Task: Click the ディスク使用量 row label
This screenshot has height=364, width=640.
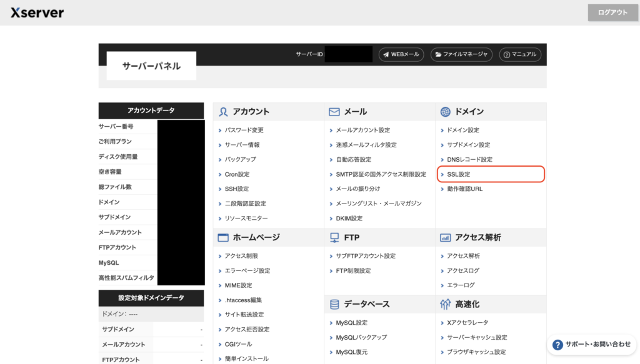Action: point(118,157)
